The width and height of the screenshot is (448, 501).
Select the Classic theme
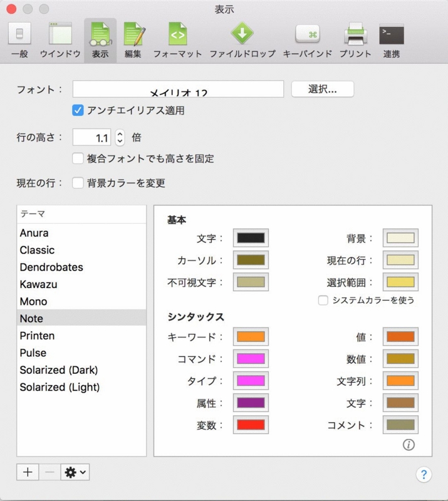(81, 250)
